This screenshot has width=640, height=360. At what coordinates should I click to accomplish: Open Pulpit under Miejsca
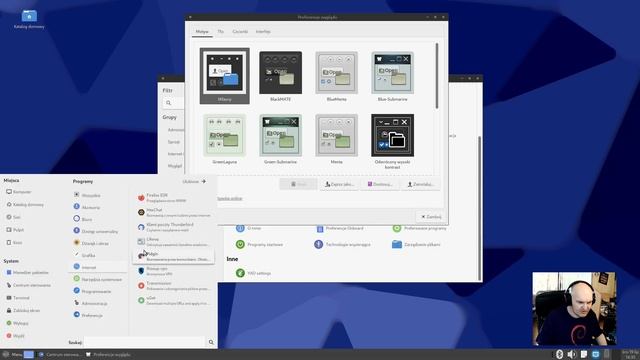click(x=15, y=230)
